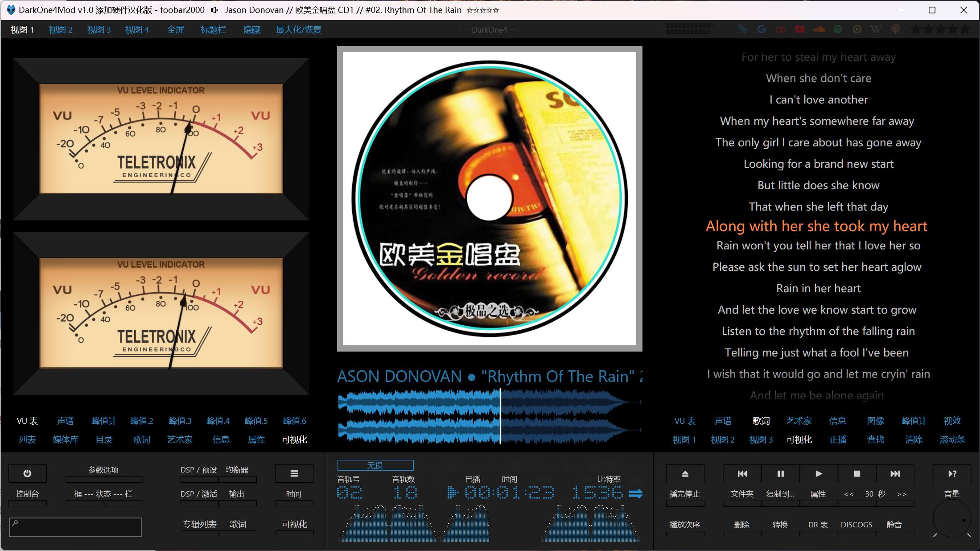Click the power button icon

point(27,473)
